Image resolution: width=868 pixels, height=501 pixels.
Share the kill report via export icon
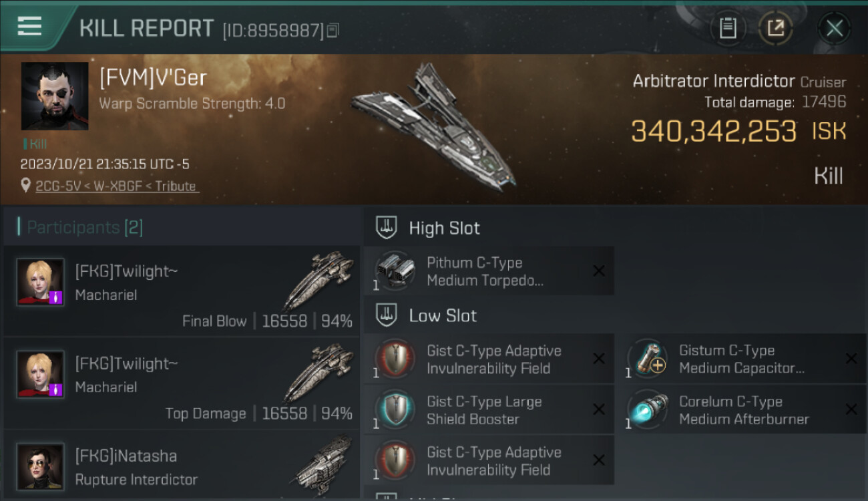pos(775,28)
